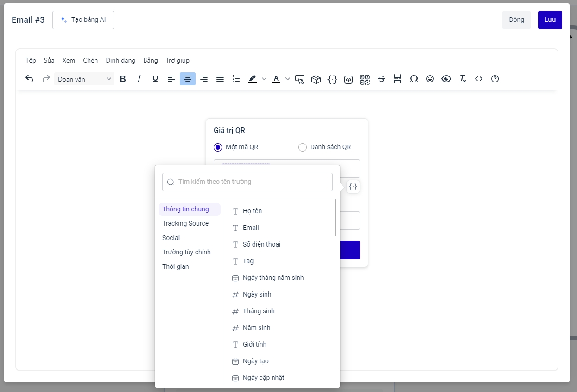Apply strikethrough formatting
The height and width of the screenshot is (392, 577).
pos(381,79)
